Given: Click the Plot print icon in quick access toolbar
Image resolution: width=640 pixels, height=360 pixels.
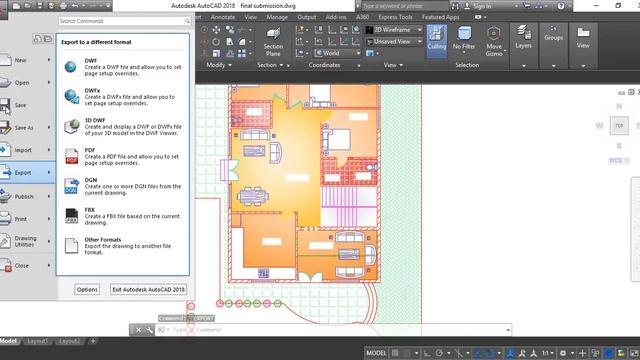Looking at the screenshot, I should coord(63,6).
